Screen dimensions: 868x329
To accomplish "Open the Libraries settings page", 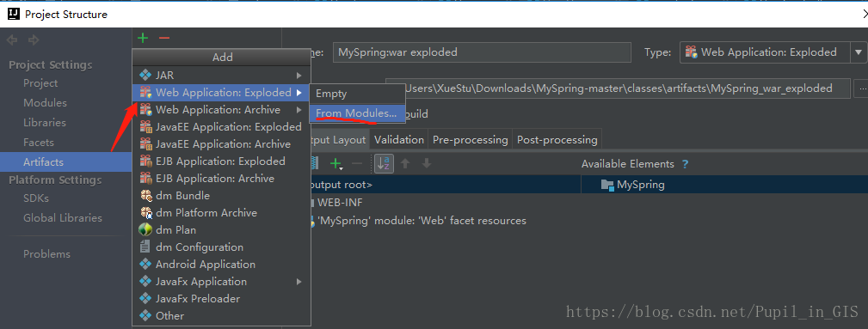I will click(44, 123).
